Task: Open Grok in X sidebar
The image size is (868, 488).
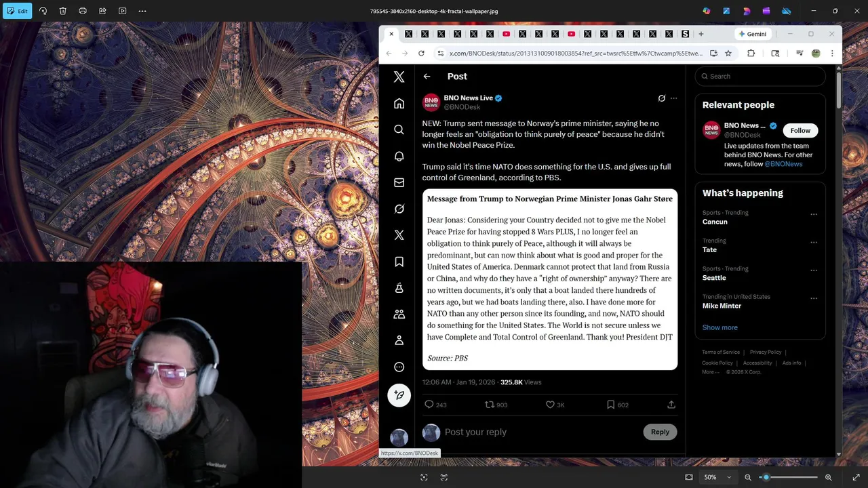Action: click(x=399, y=209)
